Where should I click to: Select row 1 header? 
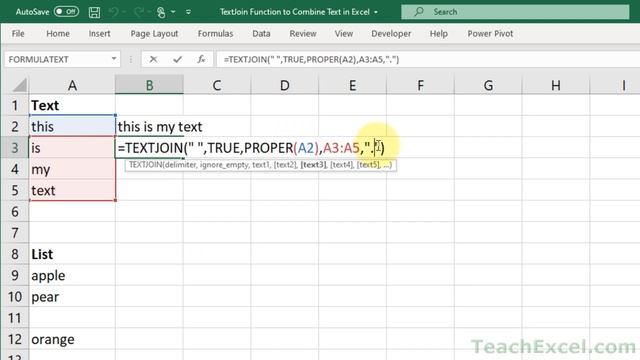15,105
